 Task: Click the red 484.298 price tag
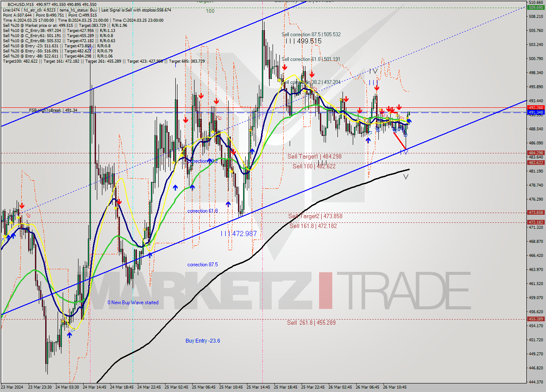(x=536, y=153)
